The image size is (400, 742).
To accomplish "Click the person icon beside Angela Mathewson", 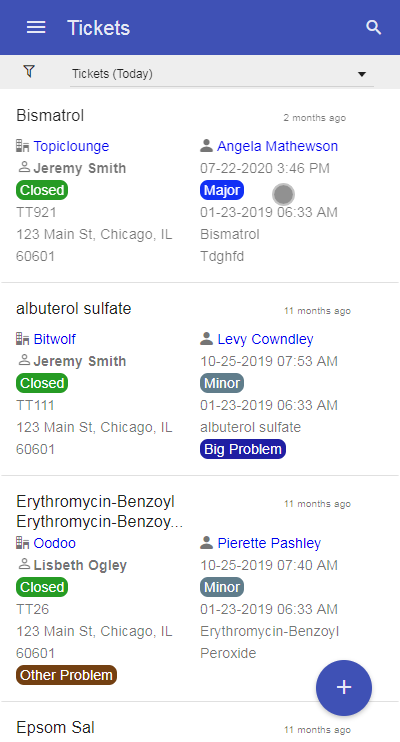I will pos(206,146).
